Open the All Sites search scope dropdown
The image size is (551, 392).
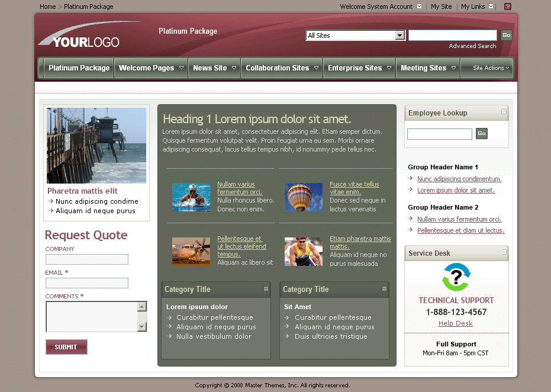coord(399,35)
